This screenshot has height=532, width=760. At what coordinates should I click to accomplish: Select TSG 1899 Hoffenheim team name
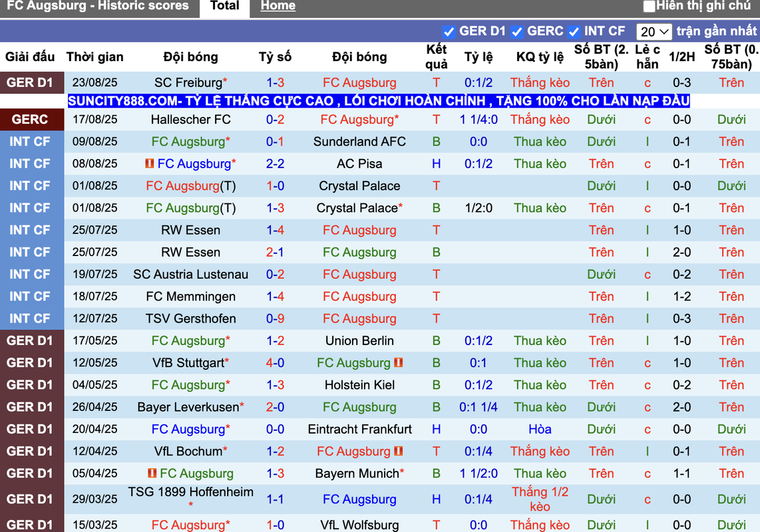click(x=190, y=492)
